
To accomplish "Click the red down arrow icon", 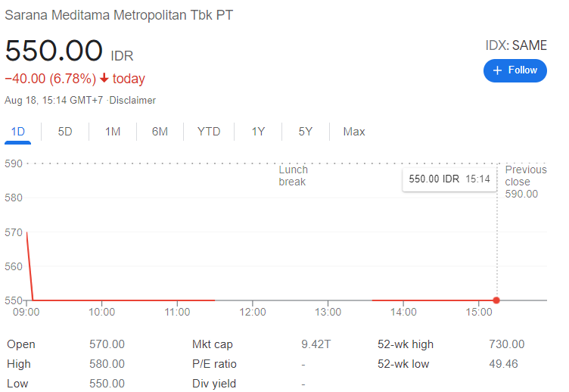I will (104, 79).
